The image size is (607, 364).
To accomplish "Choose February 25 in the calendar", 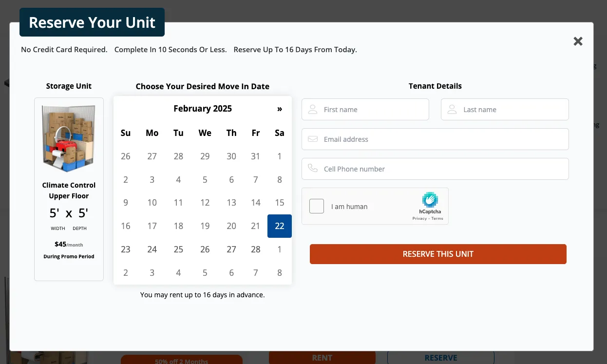I will (x=179, y=249).
